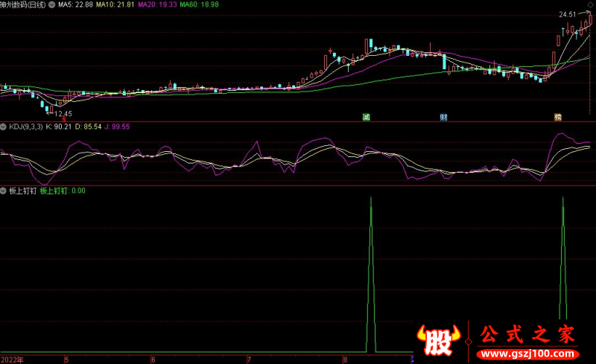Image resolution: width=596 pixels, height=364 pixels.
Task: Open the KDJ indicator settings circle
Action: [x=4, y=127]
